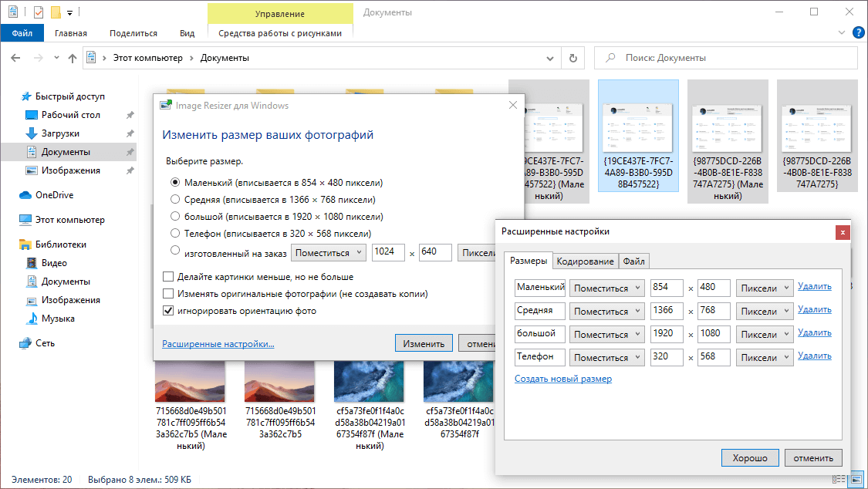Go up one folder level
Viewport: 868px width, 489px height.
tap(73, 57)
